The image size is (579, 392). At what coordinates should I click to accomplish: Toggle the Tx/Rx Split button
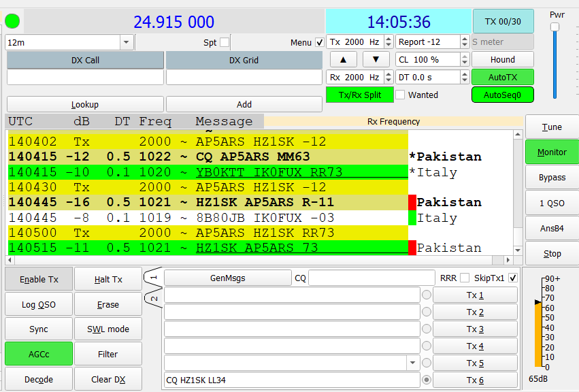tap(360, 95)
